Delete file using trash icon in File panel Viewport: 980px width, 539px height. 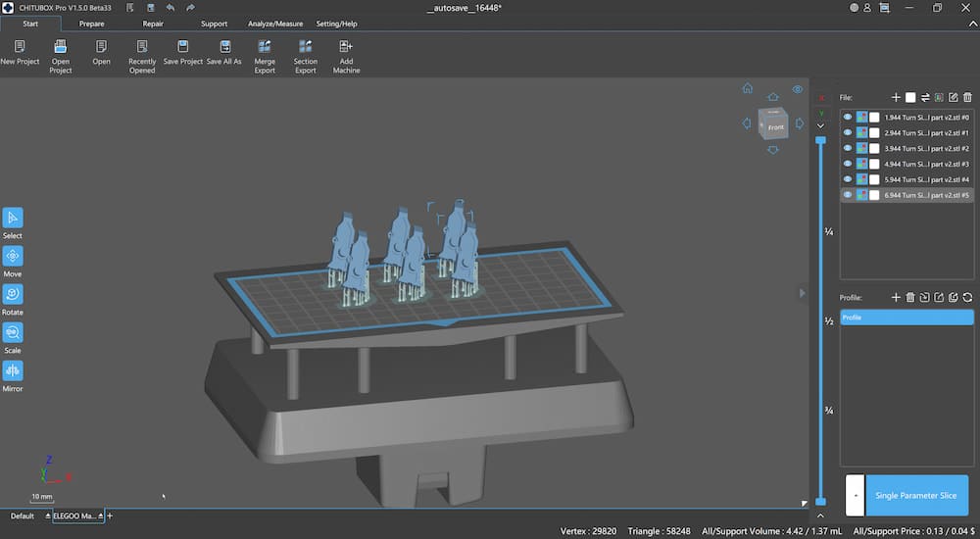967,97
